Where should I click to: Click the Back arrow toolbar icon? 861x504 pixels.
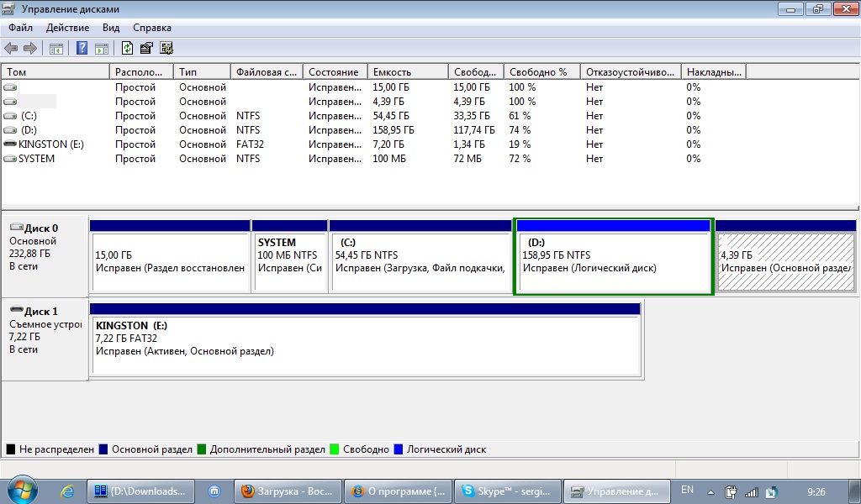(x=11, y=48)
